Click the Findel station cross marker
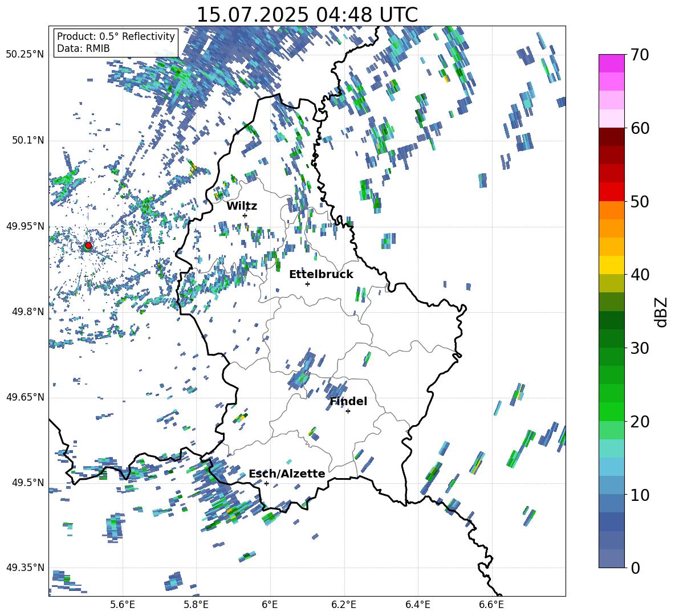This screenshot has width=675, height=616. click(x=348, y=411)
